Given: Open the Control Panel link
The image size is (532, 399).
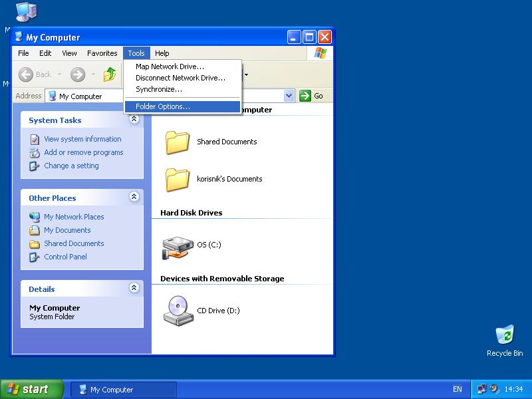Looking at the screenshot, I should pyautogui.click(x=65, y=257).
